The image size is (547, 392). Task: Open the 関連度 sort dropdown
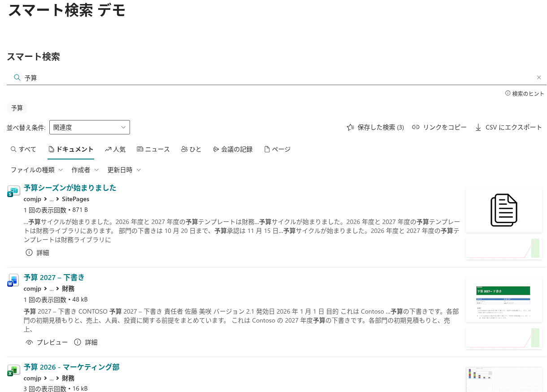pos(89,127)
